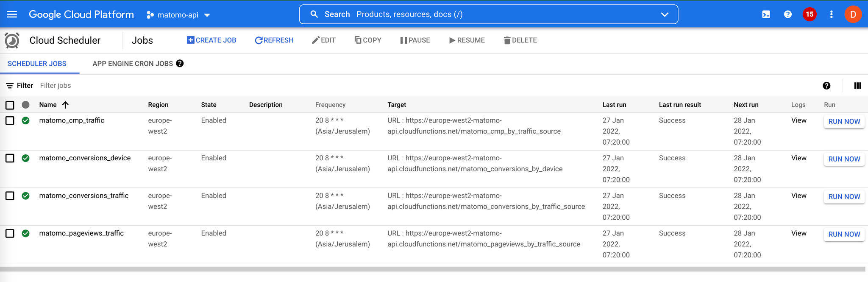Click the green status icon for matomo_conversions_traffic
The height and width of the screenshot is (282, 868).
26,196
